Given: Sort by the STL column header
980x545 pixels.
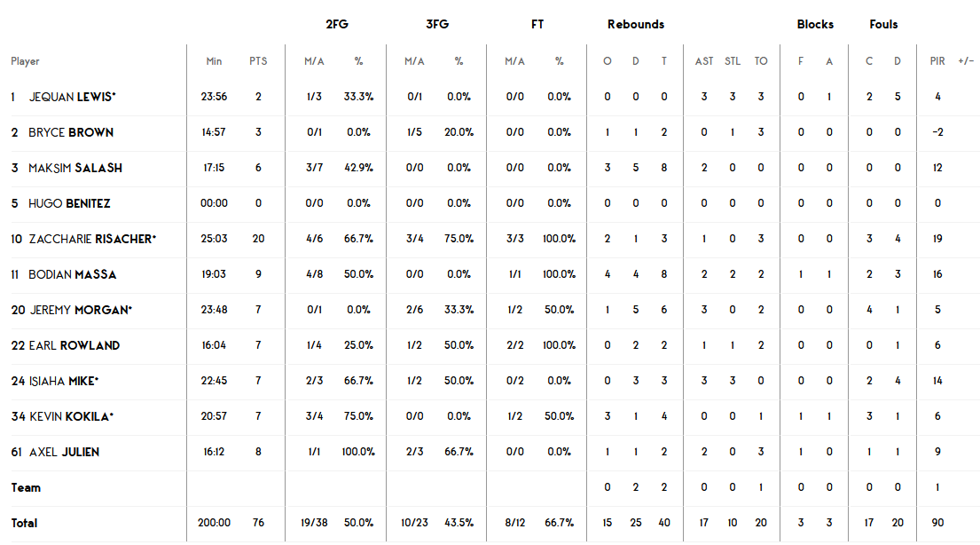Looking at the screenshot, I should point(733,61).
